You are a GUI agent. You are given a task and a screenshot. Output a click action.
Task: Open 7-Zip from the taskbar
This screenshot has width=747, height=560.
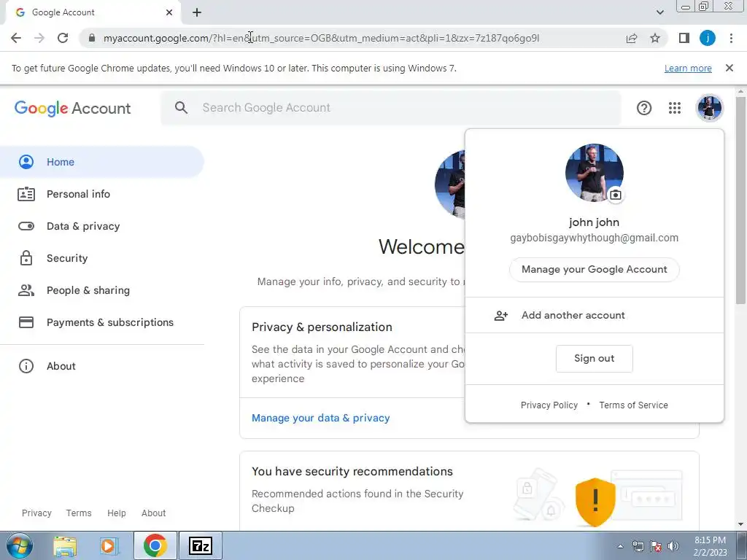pyautogui.click(x=200, y=545)
